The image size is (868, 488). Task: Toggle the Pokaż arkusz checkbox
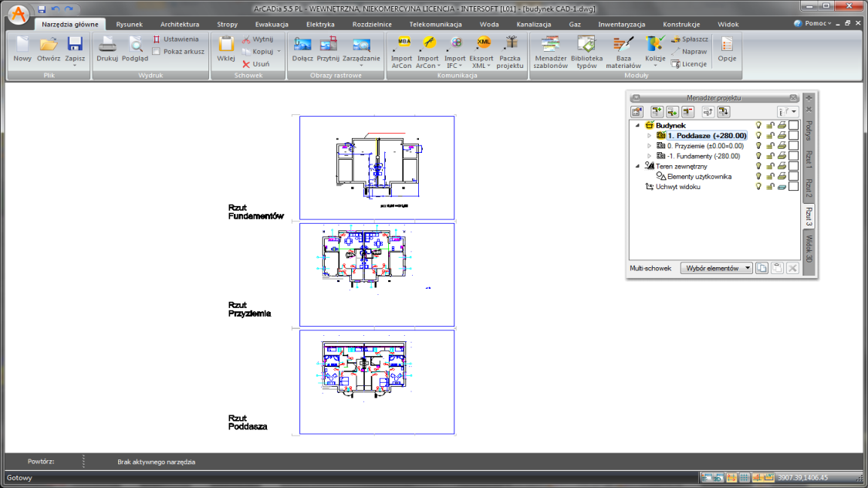[156, 52]
